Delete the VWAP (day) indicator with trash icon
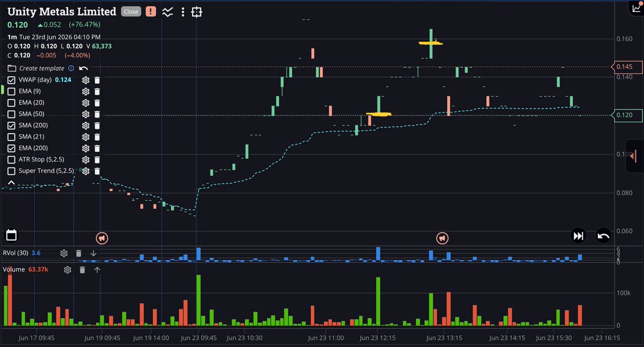Screen dimensions: 644x347 coord(97,80)
